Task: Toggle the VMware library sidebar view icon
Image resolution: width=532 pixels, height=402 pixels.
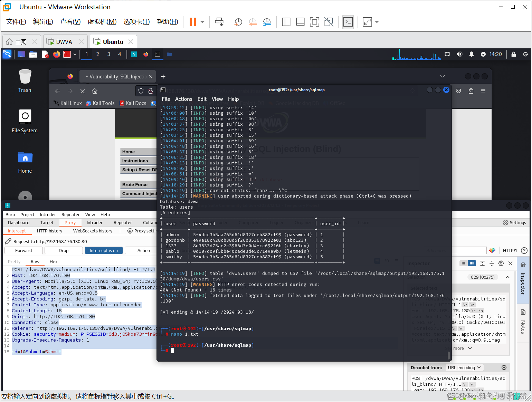Action: coord(286,22)
